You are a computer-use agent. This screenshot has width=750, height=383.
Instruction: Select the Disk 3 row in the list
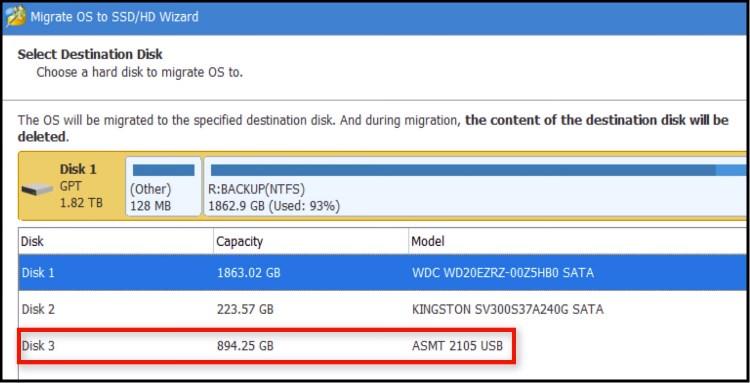tap(383, 346)
